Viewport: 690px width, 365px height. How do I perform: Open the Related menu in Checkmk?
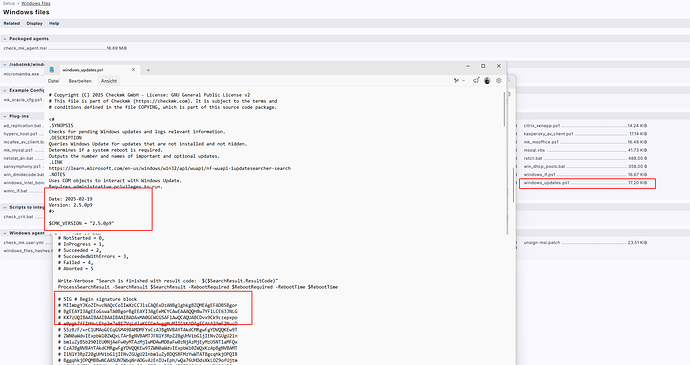point(11,23)
